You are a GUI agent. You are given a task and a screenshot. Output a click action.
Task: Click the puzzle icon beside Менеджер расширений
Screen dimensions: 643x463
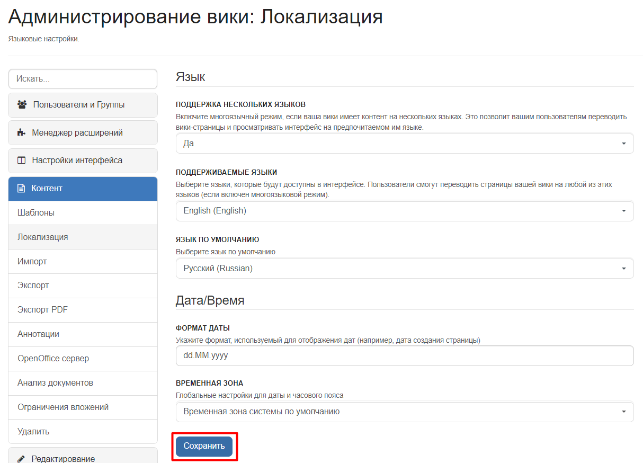click(x=21, y=132)
